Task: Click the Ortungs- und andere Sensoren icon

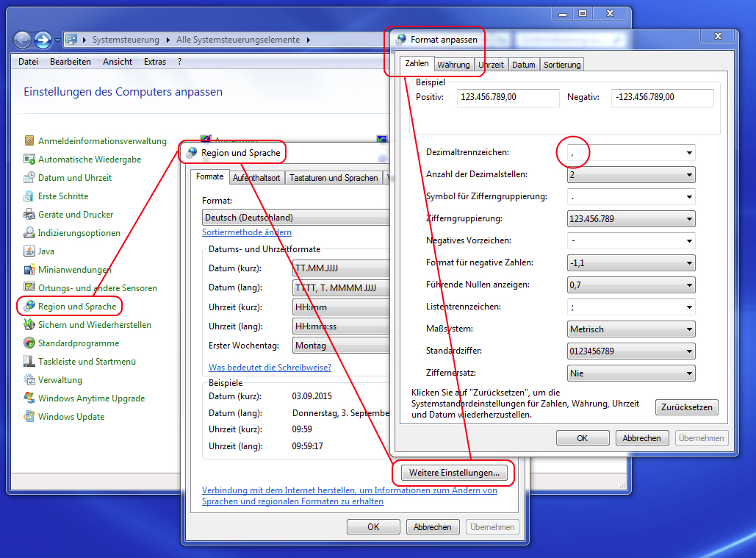Action: (x=29, y=287)
